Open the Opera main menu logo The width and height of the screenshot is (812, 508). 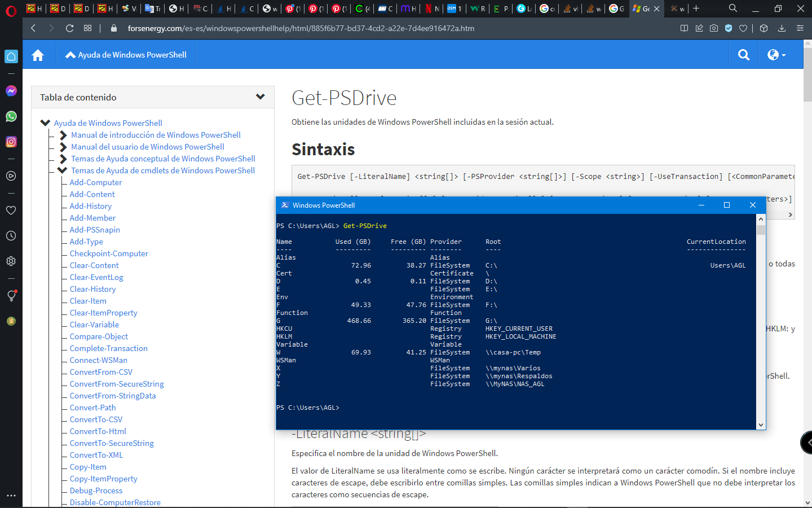tap(11, 11)
